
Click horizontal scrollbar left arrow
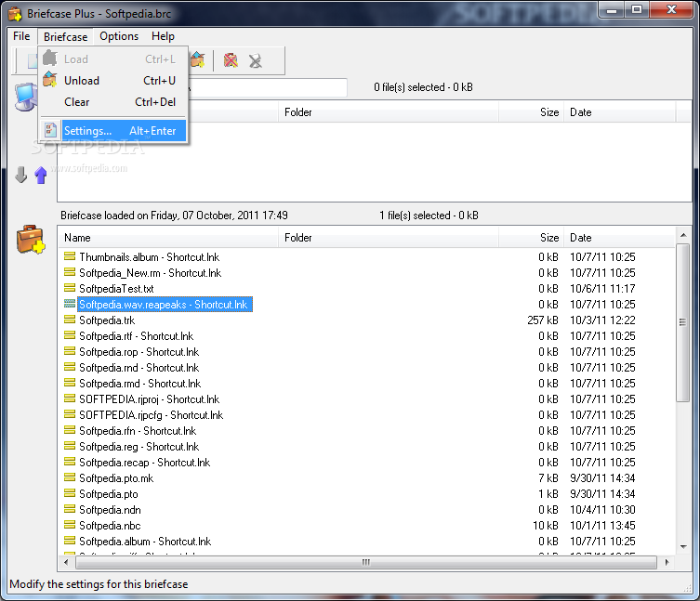click(66, 562)
